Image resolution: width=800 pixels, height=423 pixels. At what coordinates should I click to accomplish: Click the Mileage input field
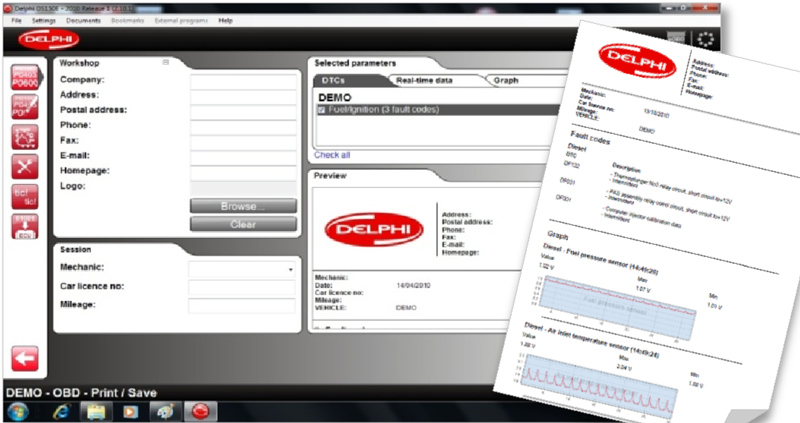tap(242, 306)
